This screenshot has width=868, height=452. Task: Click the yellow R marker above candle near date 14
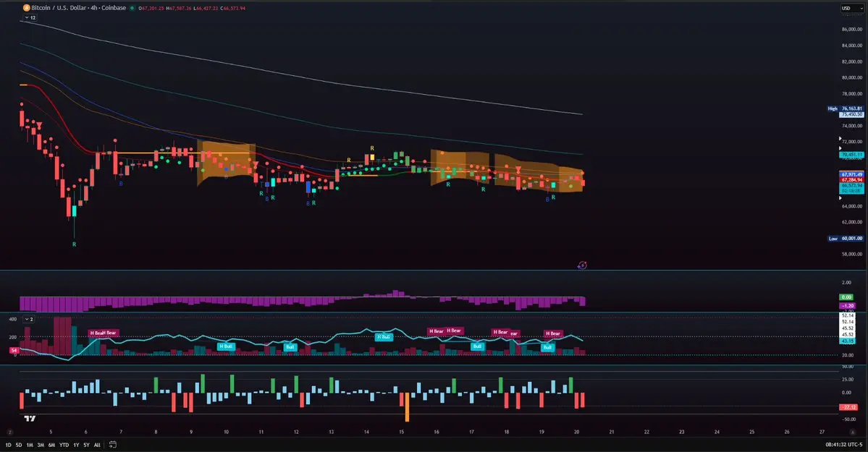[372, 148]
